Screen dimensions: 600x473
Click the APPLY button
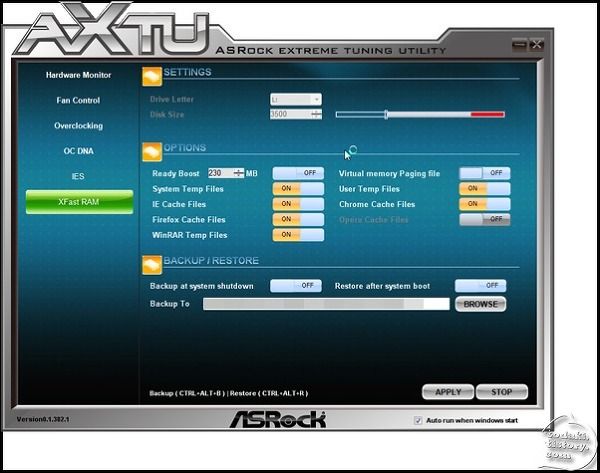click(x=448, y=392)
